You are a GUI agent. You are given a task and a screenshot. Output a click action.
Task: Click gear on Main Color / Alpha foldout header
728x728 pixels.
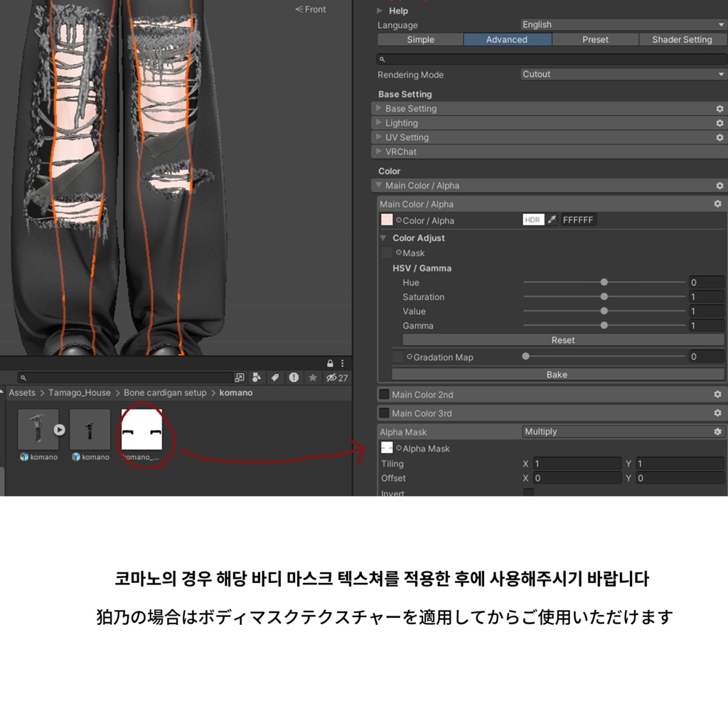coord(719,186)
